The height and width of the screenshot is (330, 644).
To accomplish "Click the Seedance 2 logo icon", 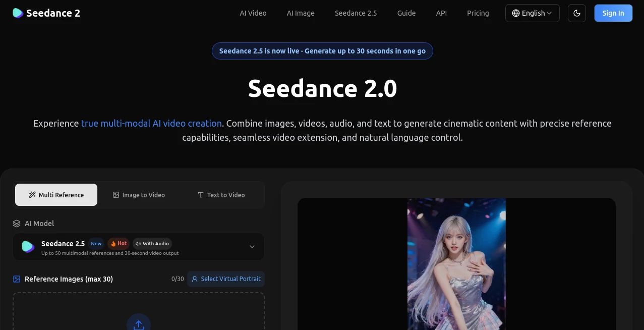I will (x=18, y=13).
